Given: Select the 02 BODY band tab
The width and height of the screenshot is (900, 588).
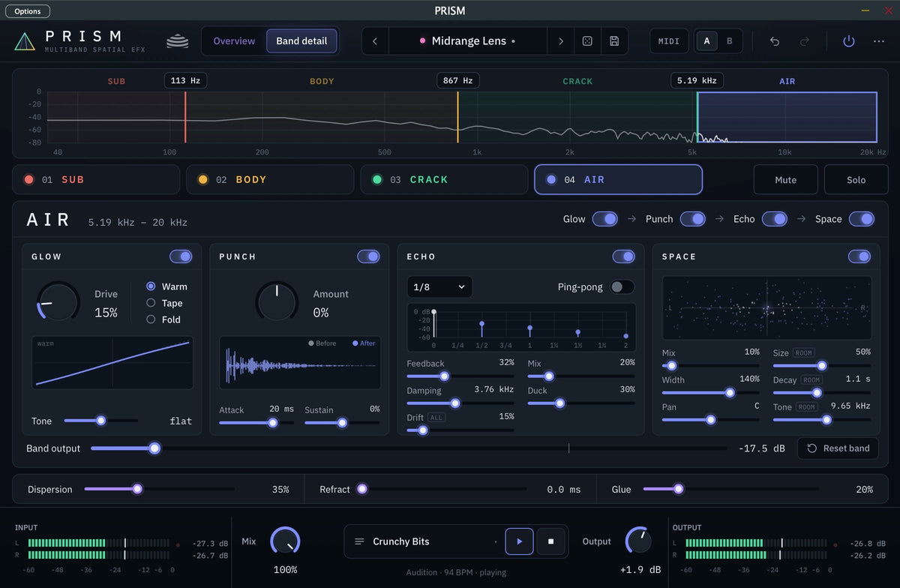Looking at the screenshot, I should coord(270,180).
